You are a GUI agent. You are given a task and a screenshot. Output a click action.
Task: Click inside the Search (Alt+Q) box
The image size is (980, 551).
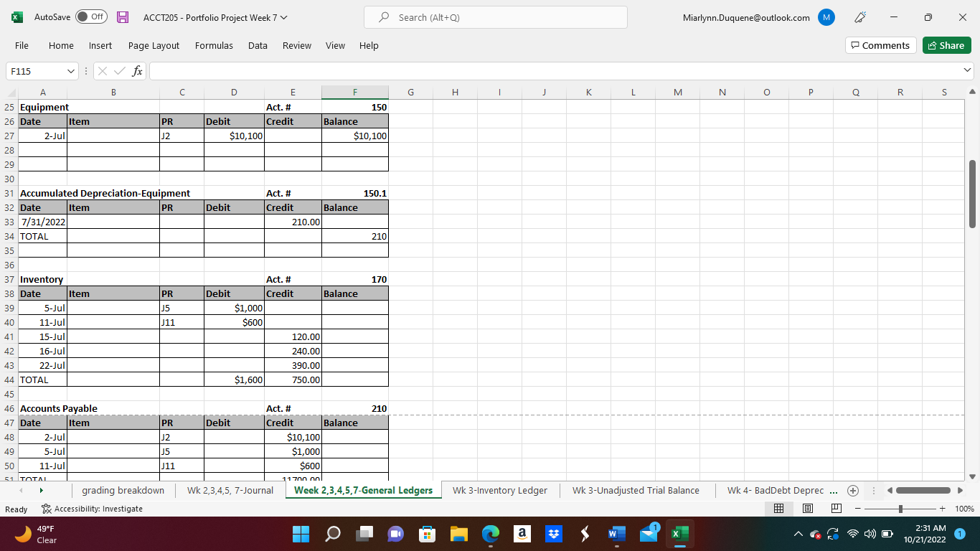pyautogui.click(x=495, y=17)
